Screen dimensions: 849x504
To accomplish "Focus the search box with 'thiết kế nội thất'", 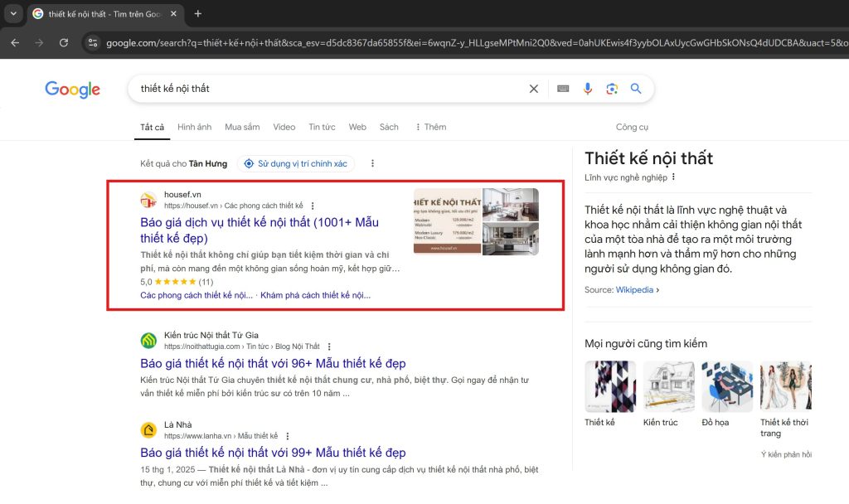I will [330, 89].
